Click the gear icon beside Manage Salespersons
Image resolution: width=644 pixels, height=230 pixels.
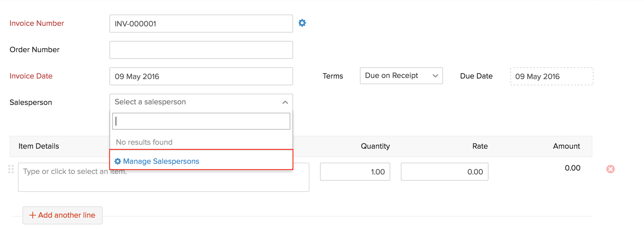(118, 161)
